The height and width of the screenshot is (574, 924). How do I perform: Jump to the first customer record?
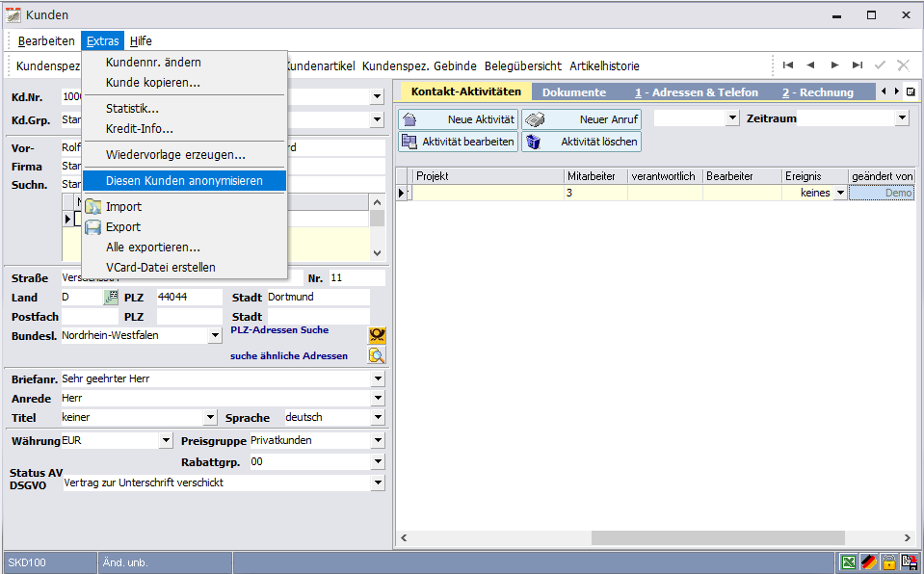click(788, 65)
